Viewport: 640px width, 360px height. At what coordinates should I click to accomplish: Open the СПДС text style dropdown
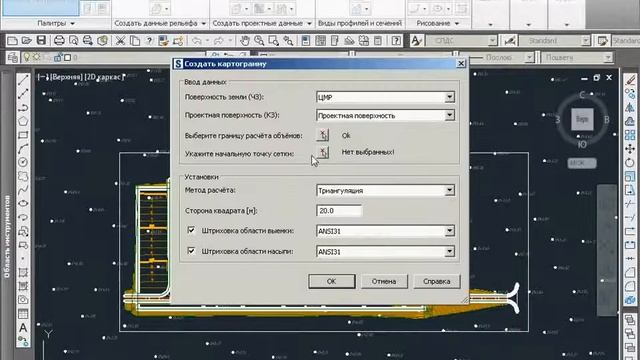click(x=493, y=40)
